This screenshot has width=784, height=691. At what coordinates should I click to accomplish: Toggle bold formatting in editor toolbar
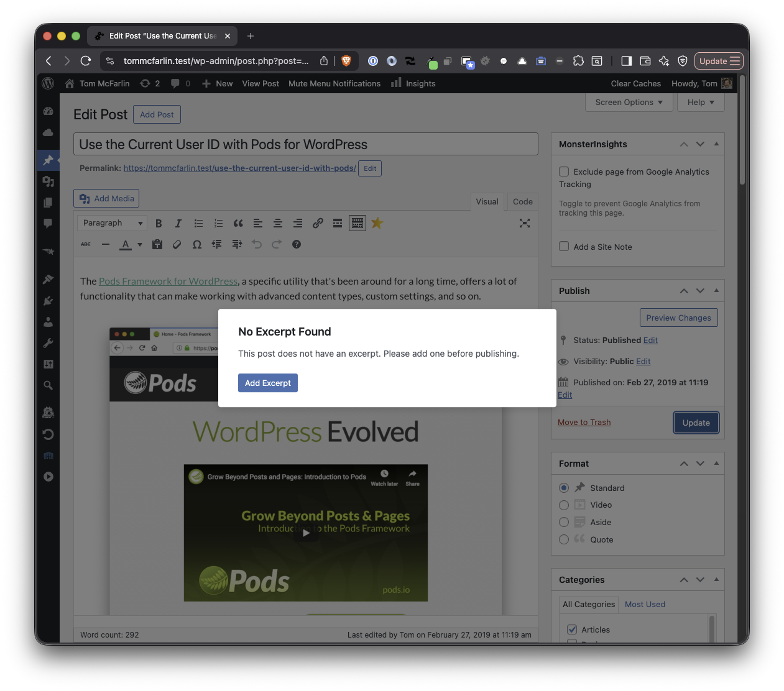(159, 223)
